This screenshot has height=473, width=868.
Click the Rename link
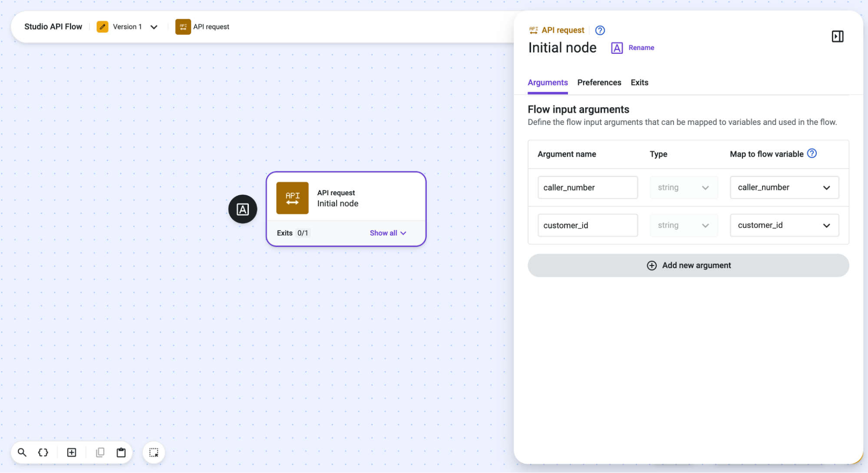point(641,48)
